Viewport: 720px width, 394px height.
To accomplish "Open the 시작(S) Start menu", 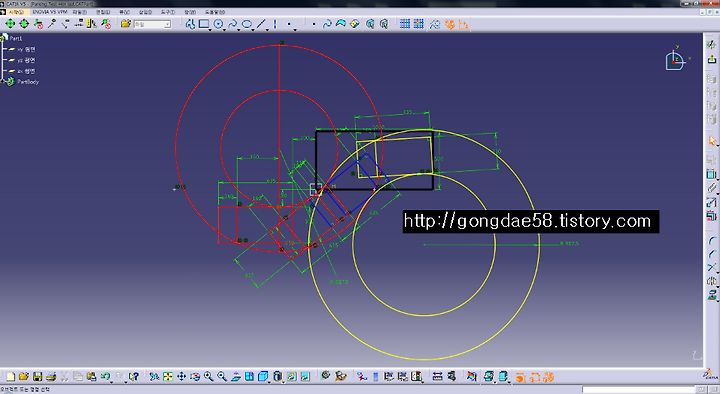I will 17,12.
